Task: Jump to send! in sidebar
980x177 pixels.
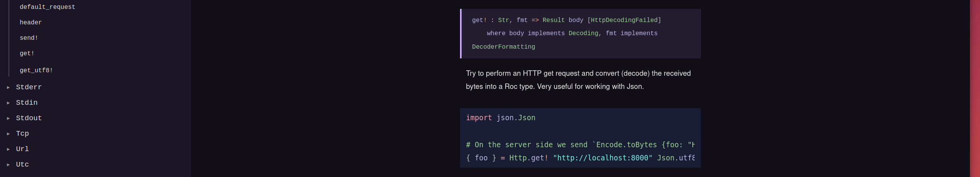Action: [29, 38]
